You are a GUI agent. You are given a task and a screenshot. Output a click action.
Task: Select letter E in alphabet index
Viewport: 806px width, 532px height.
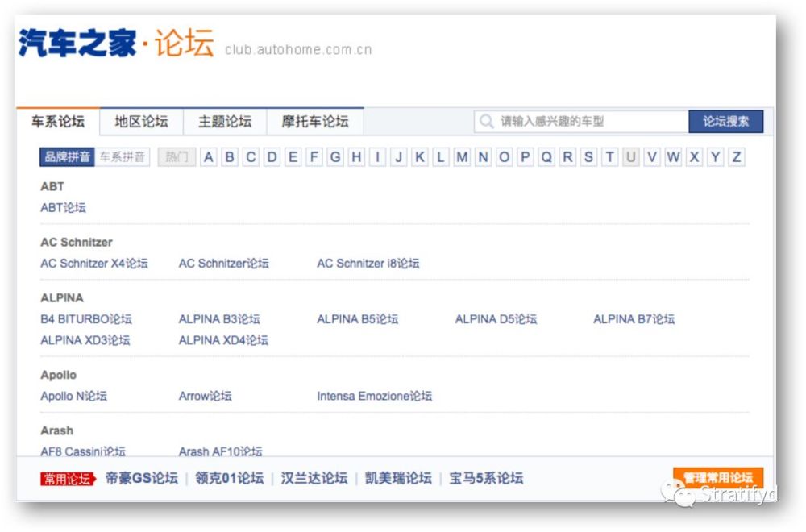point(293,156)
